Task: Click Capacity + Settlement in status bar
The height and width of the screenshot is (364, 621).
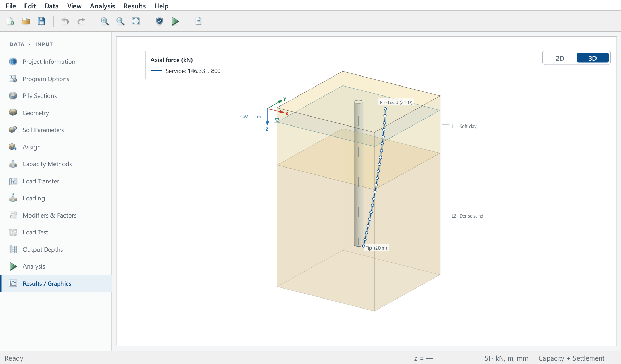Action: pos(571,358)
